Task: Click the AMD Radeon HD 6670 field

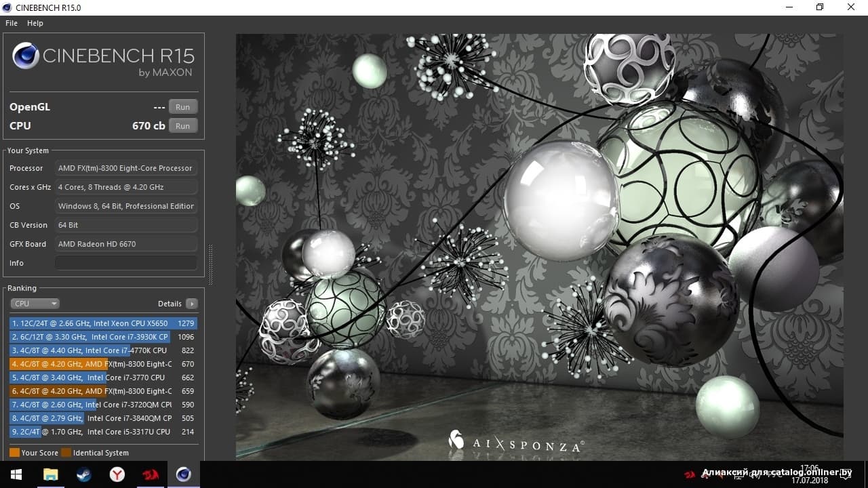Action: tap(126, 244)
